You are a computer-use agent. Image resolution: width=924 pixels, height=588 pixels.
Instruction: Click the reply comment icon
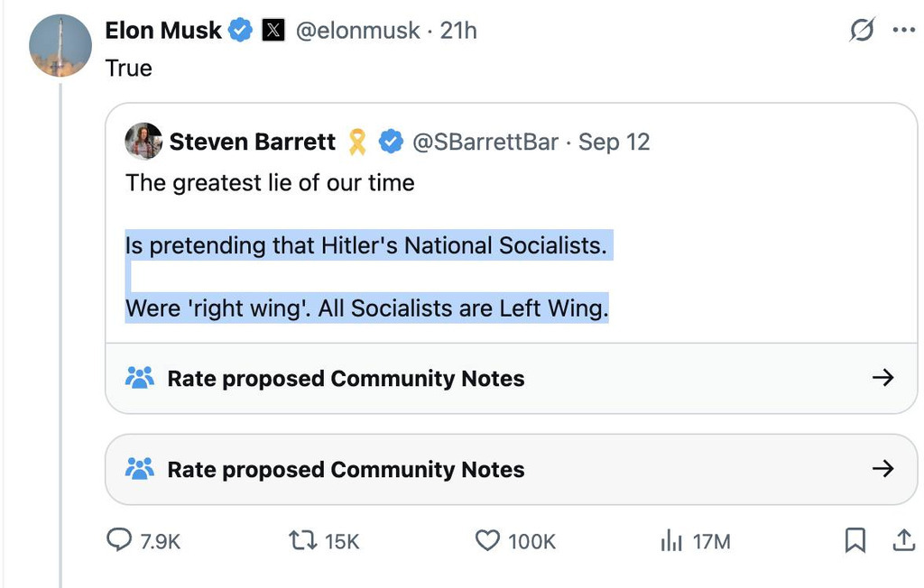tap(120, 540)
